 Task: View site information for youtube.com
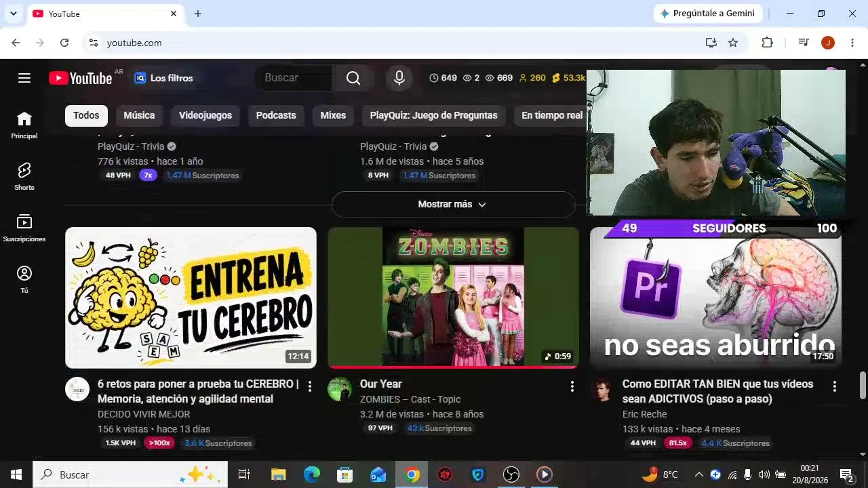tap(94, 43)
